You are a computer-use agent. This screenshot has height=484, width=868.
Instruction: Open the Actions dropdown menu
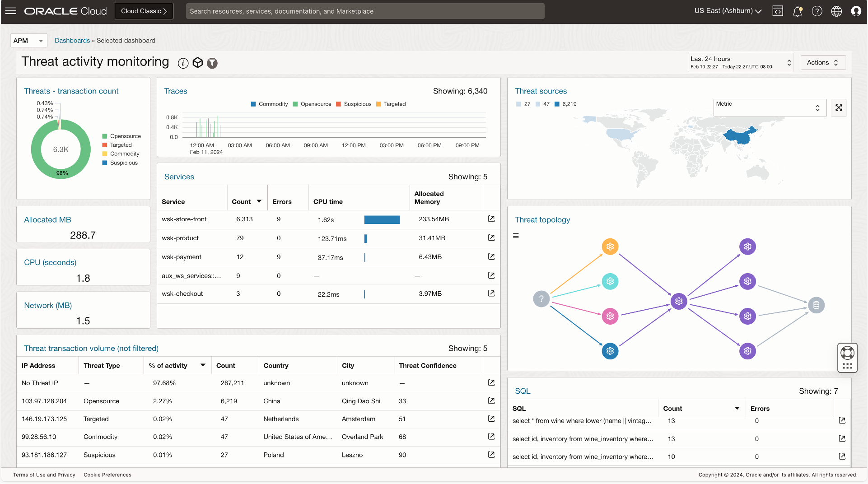(x=822, y=63)
